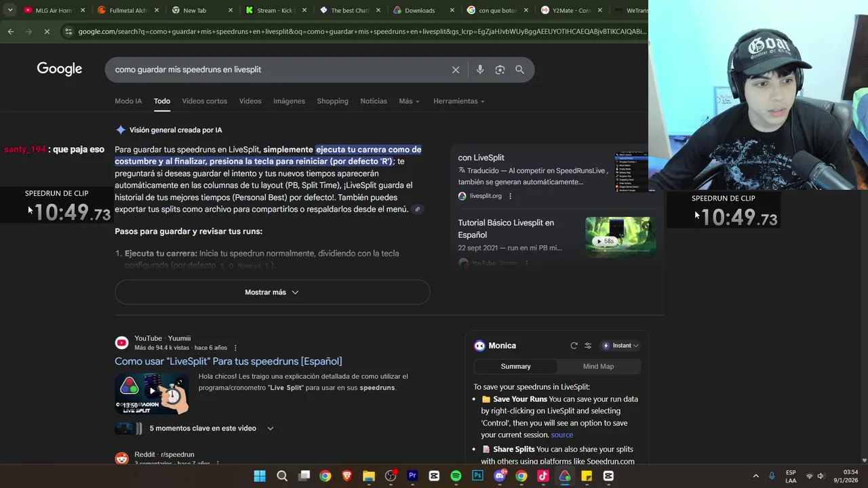
Task: Clear the Google search box text
Action: coord(456,70)
